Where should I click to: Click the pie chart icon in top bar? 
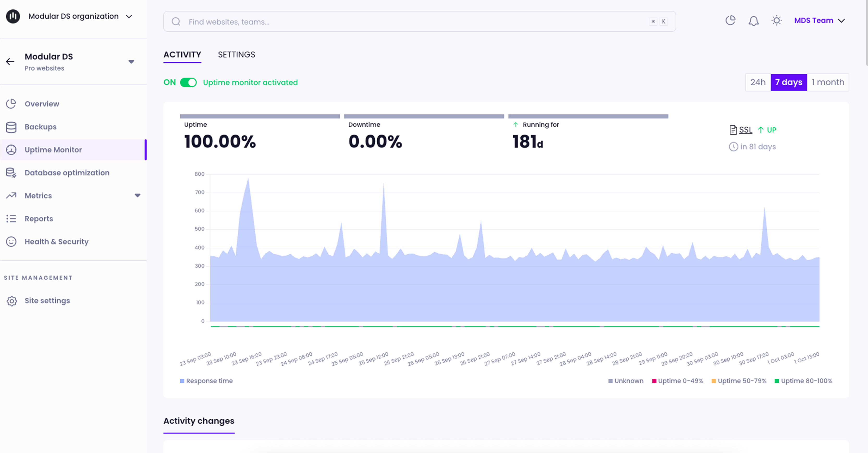pyautogui.click(x=730, y=21)
